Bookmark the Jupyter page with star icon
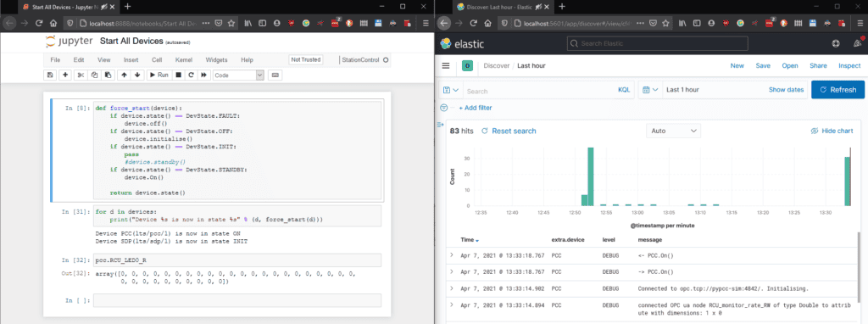 [x=231, y=24]
